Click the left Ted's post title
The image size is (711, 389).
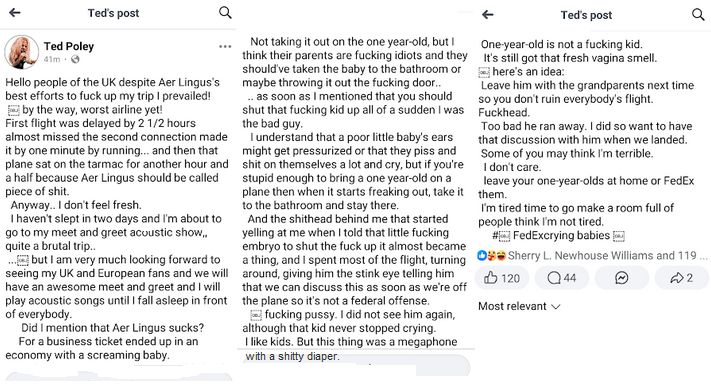(113, 13)
